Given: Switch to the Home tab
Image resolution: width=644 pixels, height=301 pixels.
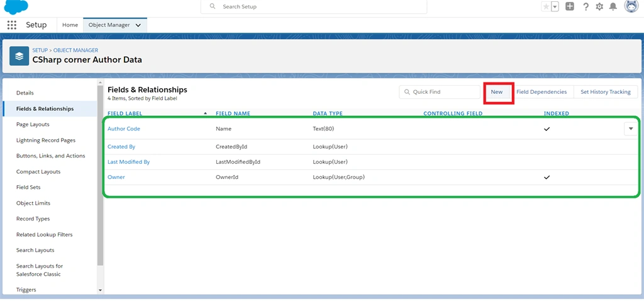Looking at the screenshot, I should 70,25.
